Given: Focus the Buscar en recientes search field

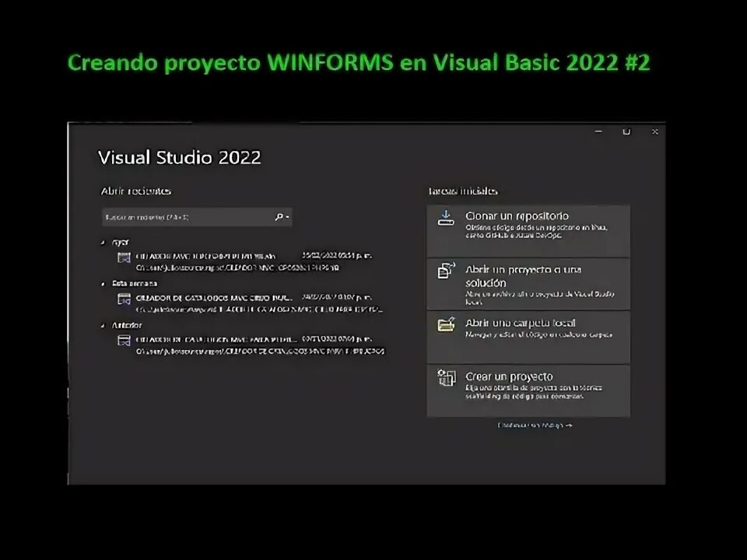Looking at the screenshot, I should click(197, 217).
